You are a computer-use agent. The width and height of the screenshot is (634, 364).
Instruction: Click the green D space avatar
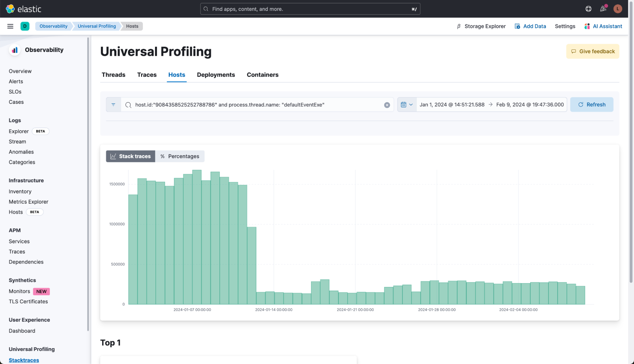(25, 26)
